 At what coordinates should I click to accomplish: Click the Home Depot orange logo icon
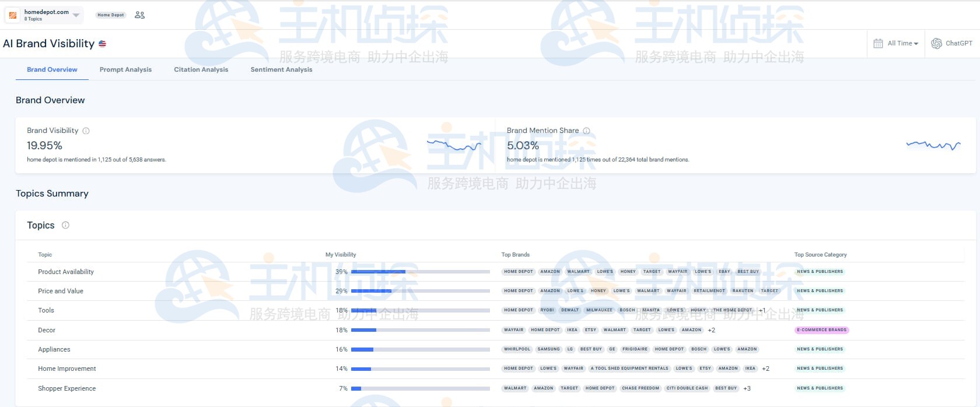(x=13, y=15)
